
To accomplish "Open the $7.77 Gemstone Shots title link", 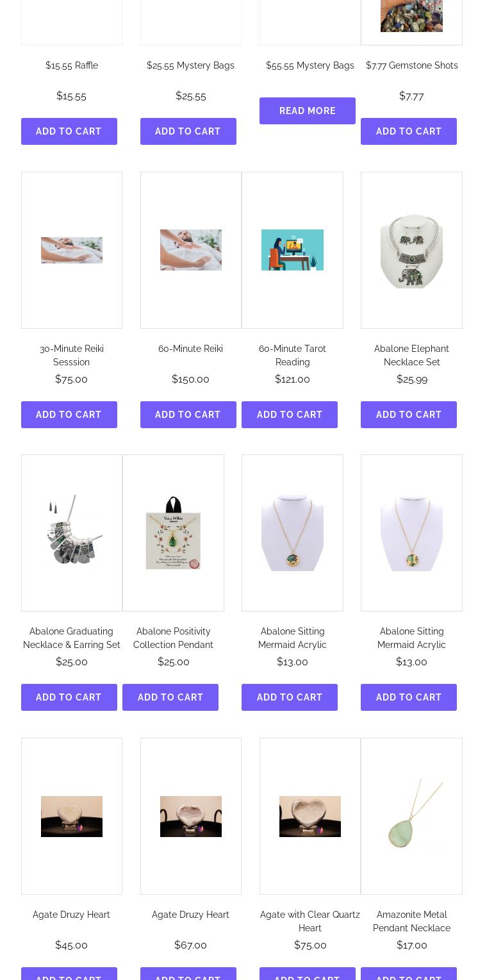I will click(411, 65).
